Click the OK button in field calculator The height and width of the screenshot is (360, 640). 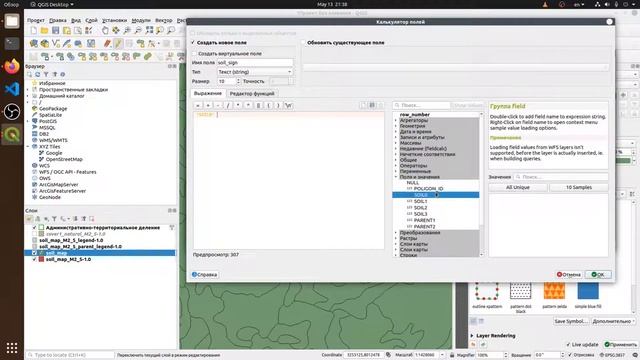pos(598,275)
